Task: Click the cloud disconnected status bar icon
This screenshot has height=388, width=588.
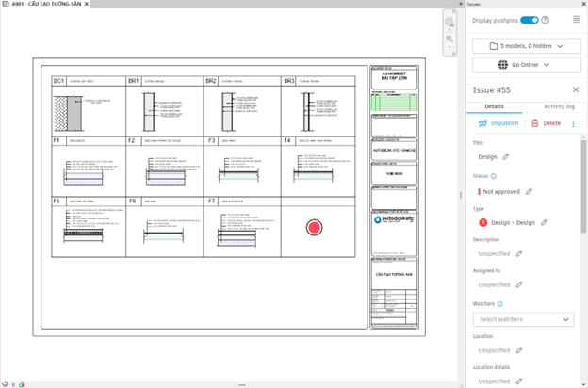Action: (22, 384)
